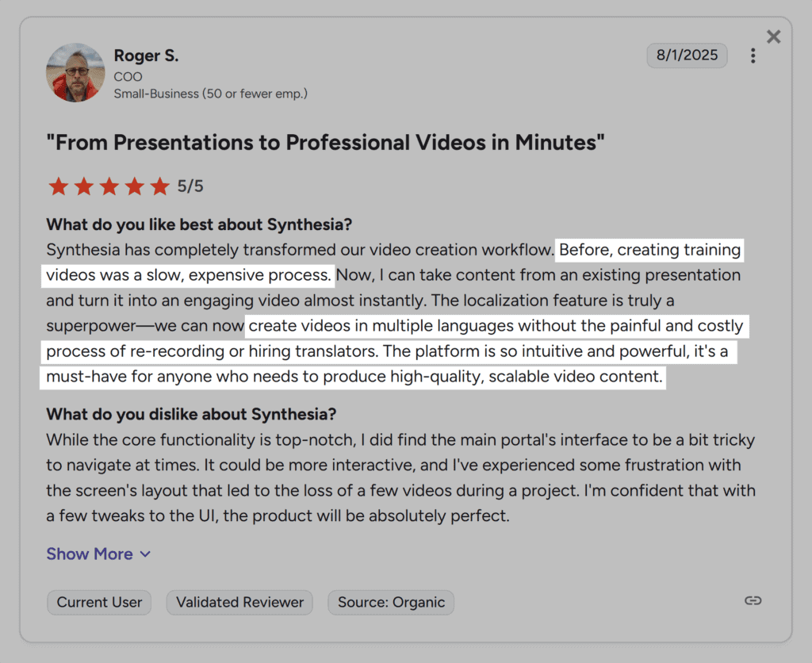Click the Source: Organic badge
812x663 pixels.
click(x=390, y=602)
